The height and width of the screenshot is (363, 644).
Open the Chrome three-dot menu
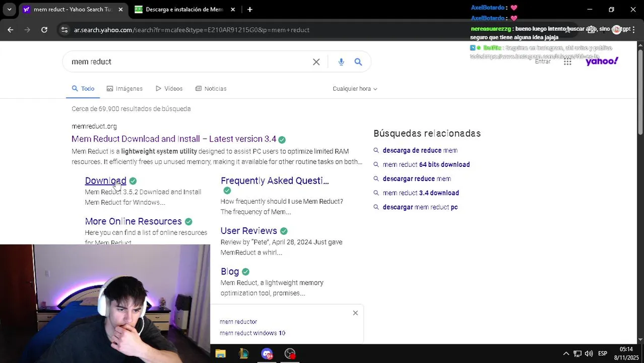[x=632, y=30]
